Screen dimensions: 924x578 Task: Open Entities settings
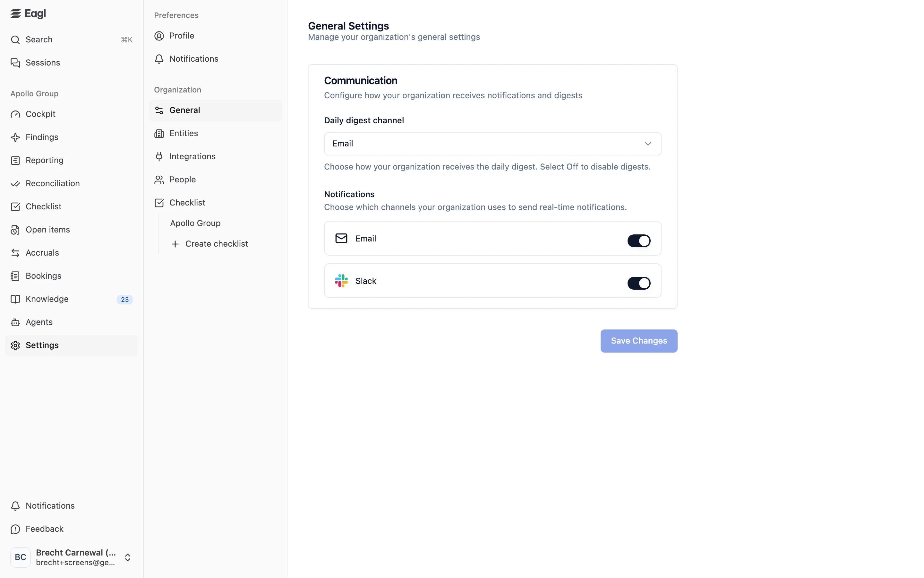point(215,133)
